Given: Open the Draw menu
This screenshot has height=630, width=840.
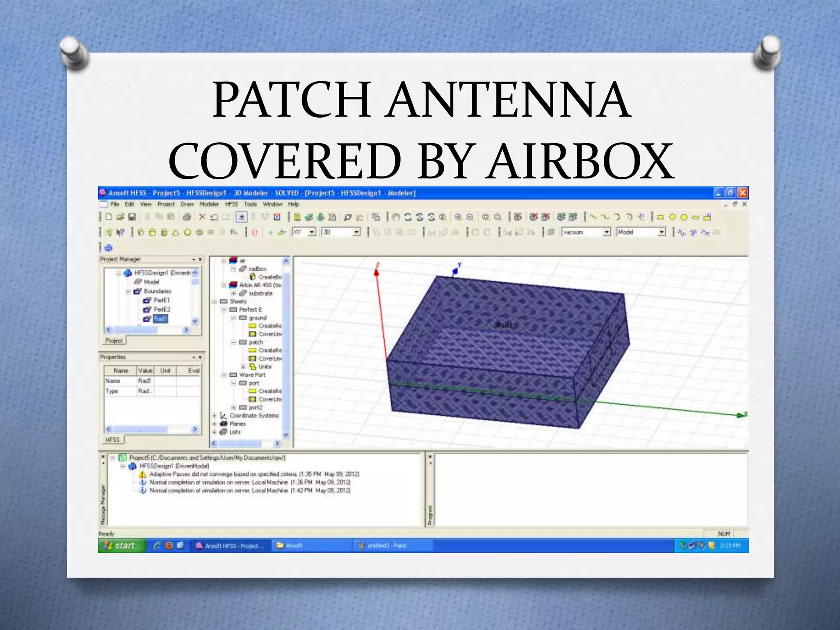Looking at the screenshot, I should tap(187, 204).
